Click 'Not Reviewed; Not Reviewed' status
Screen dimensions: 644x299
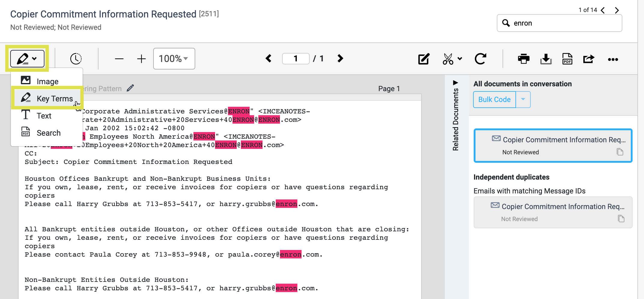click(56, 27)
